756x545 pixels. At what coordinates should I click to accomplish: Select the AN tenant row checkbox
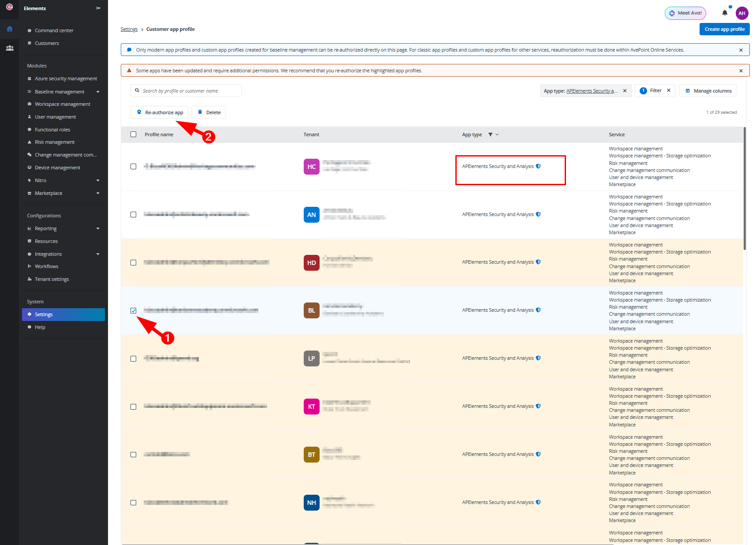(134, 215)
